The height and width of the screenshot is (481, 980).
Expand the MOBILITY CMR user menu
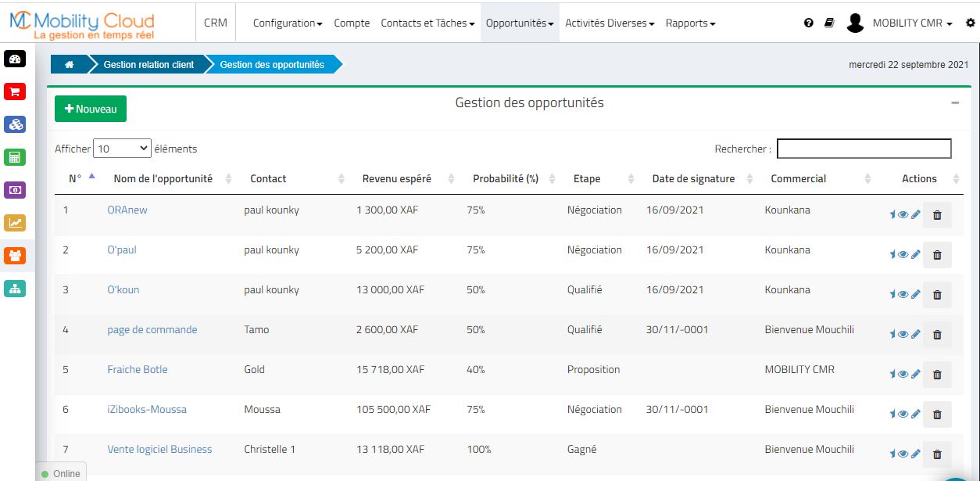(911, 23)
